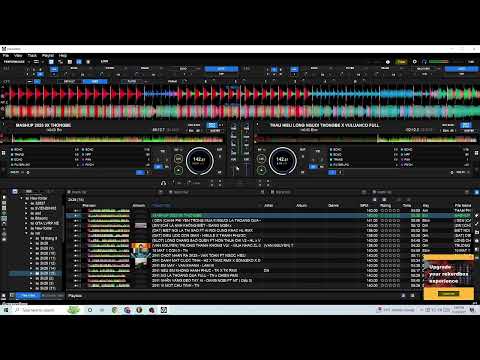Open the deck 2 pad grid icon
Screen dimensions: 480x360
click(x=476, y=153)
